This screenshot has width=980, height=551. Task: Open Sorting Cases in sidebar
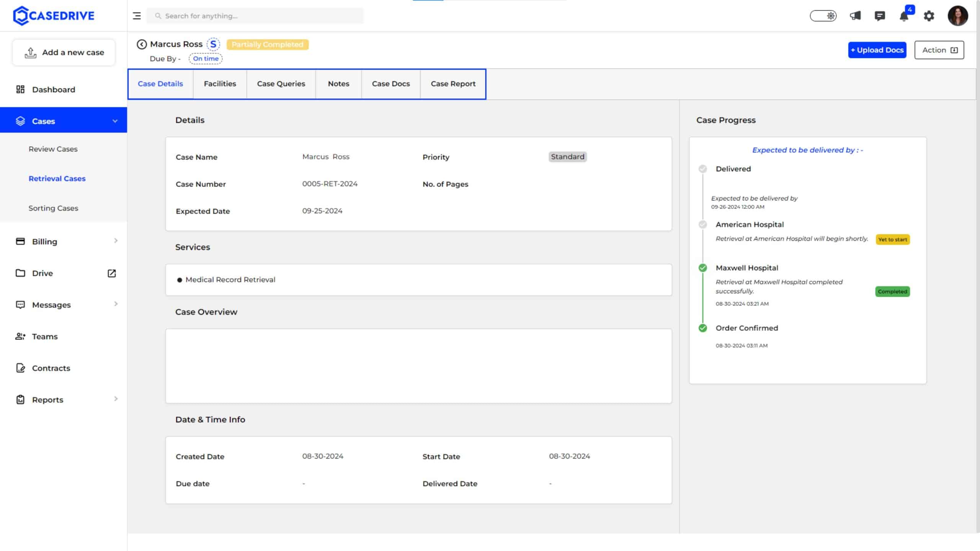point(53,208)
